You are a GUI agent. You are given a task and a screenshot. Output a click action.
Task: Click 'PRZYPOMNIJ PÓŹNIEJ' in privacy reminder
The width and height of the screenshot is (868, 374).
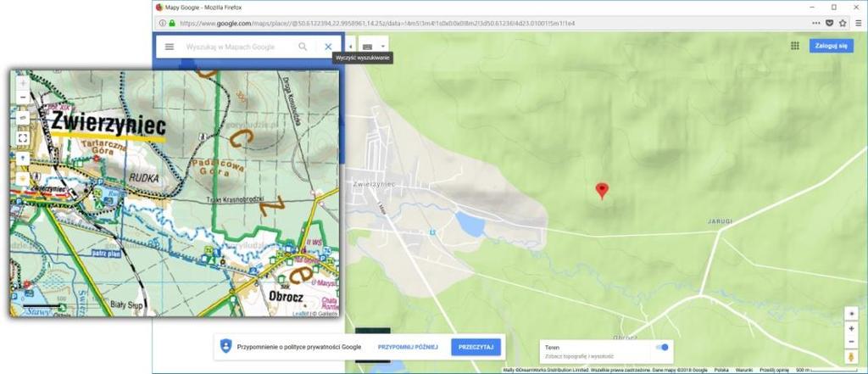click(x=408, y=347)
